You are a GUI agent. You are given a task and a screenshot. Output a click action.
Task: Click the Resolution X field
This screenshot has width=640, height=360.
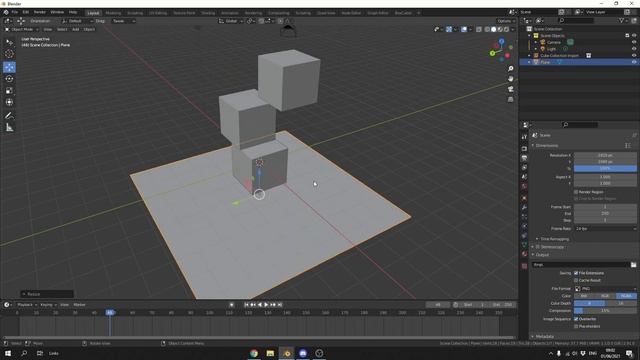pos(605,155)
